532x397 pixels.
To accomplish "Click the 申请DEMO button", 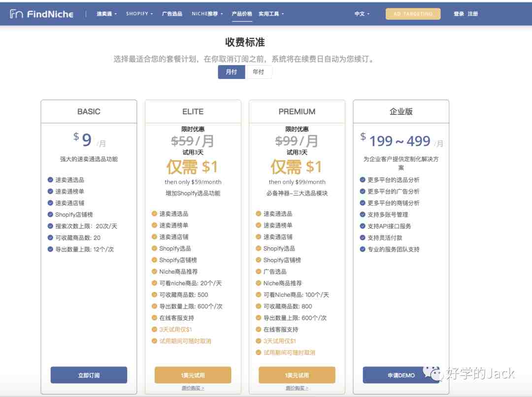I will point(401,375).
